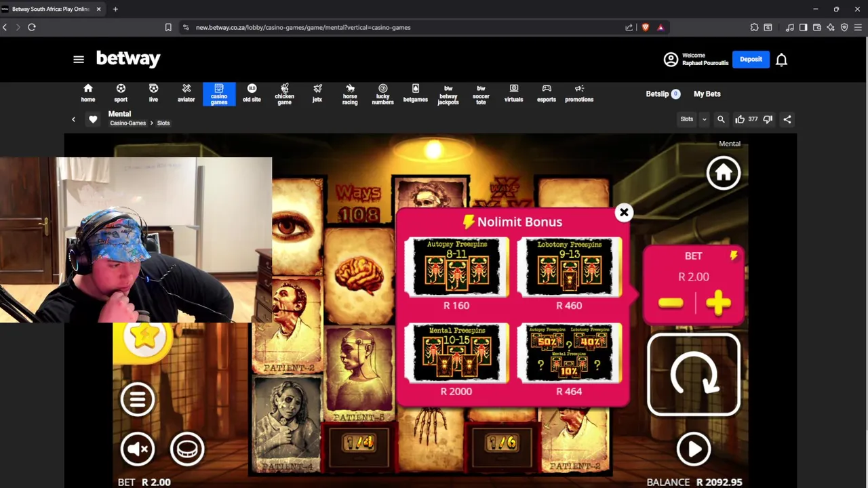Open the horse racing section
The height and width of the screenshot is (488, 868).
click(x=350, y=94)
